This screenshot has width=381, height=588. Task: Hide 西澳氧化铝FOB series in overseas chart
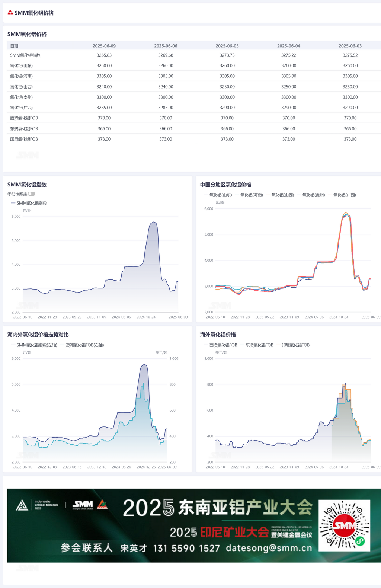point(220,345)
